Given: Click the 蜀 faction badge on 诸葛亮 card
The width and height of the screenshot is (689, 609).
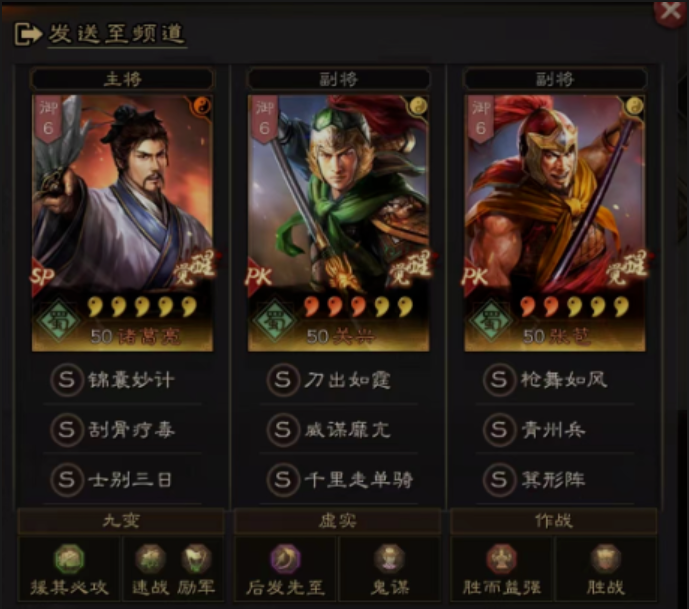Looking at the screenshot, I should (58, 320).
